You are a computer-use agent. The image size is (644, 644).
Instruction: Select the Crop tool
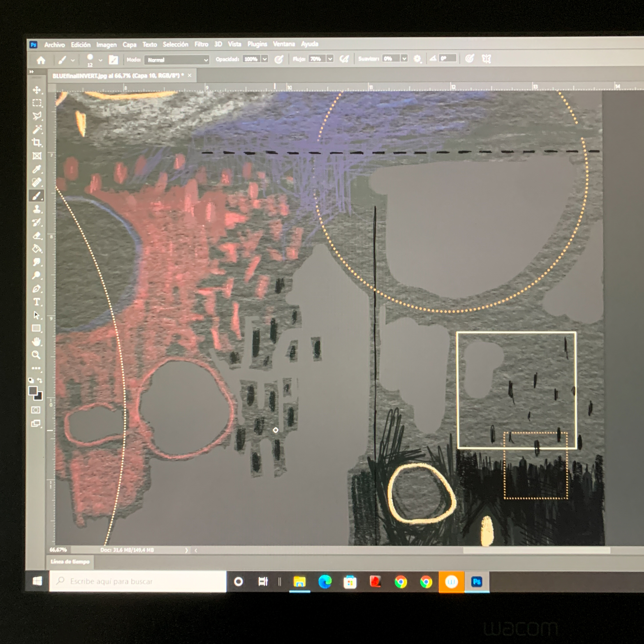click(37, 143)
